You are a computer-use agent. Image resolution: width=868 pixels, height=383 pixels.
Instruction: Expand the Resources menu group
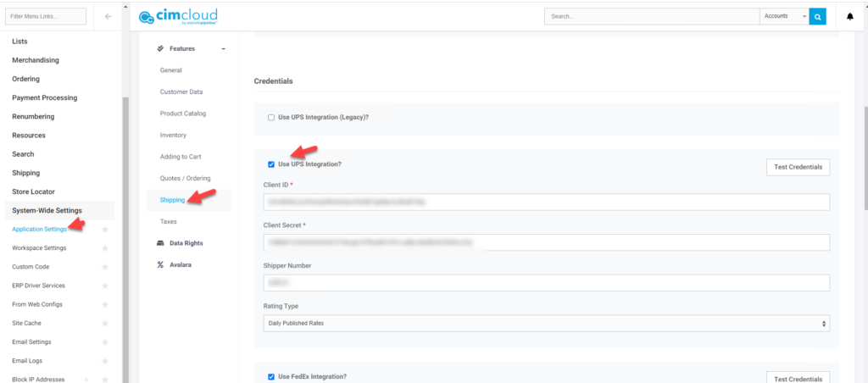point(29,136)
